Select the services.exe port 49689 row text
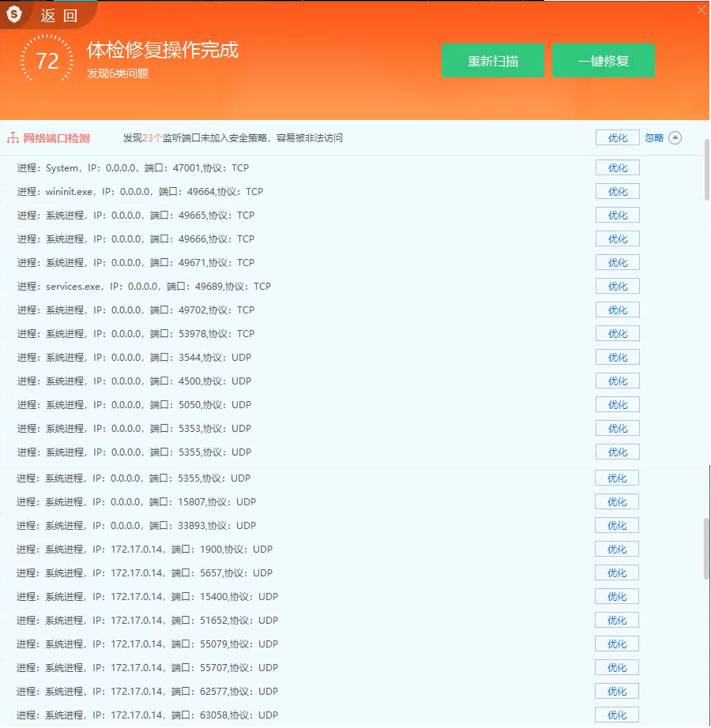Viewport: 711px width, 728px height. (144, 287)
